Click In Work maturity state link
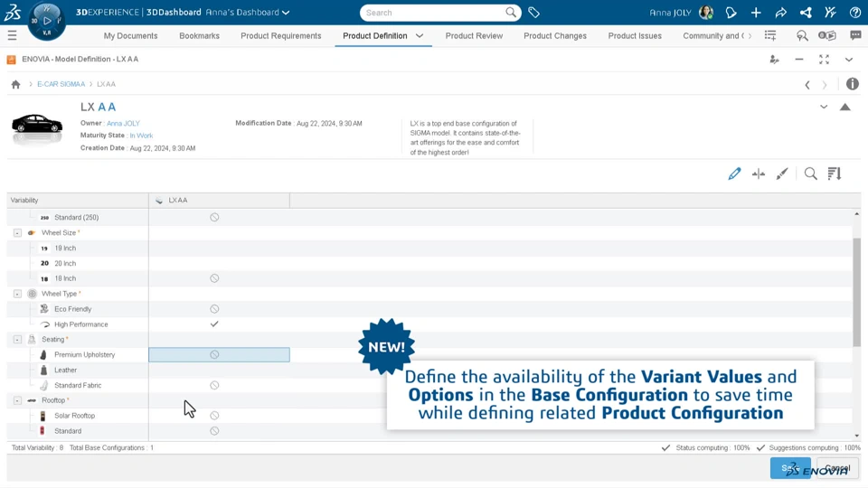The image size is (868, 488). click(x=141, y=136)
